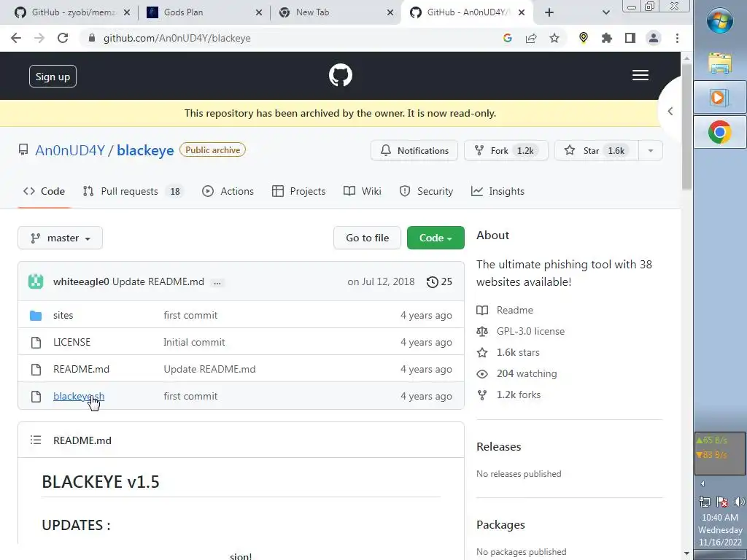
Task: Open the hamburger navigation menu
Action: [640, 75]
